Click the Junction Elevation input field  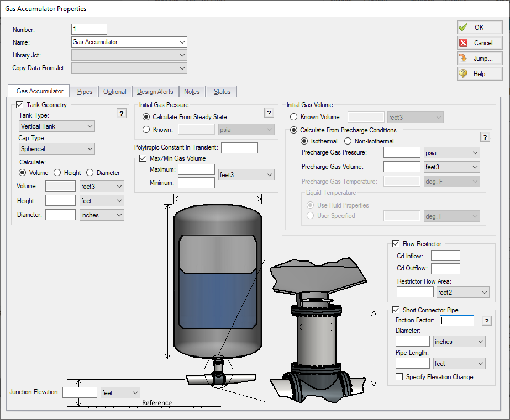(x=80, y=392)
